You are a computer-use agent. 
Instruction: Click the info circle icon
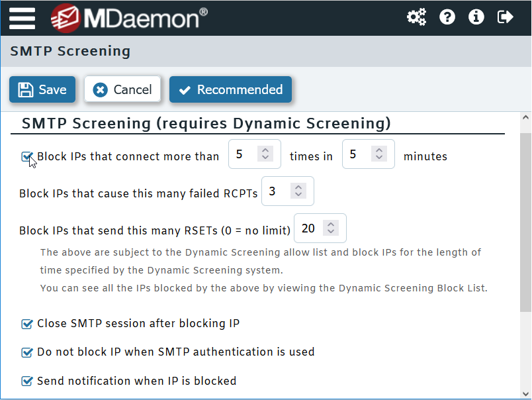pyautogui.click(x=476, y=17)
